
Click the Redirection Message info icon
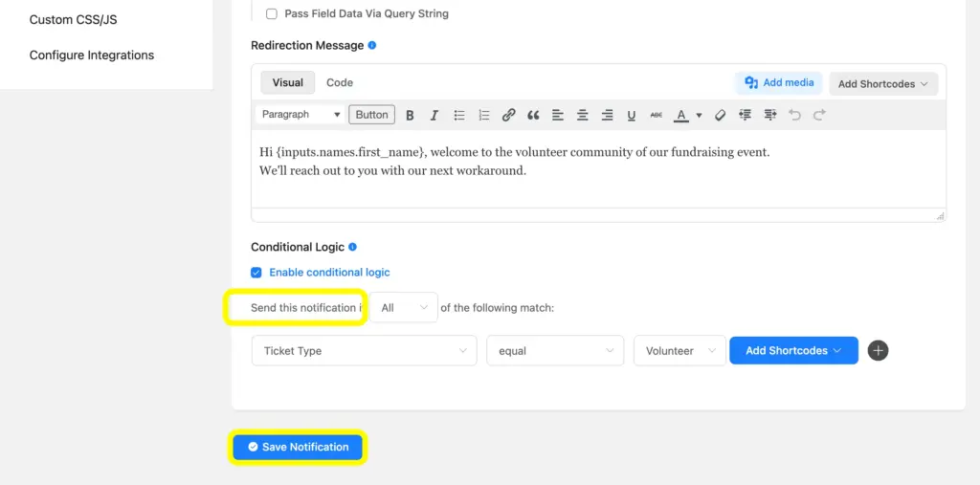[372, 45]
